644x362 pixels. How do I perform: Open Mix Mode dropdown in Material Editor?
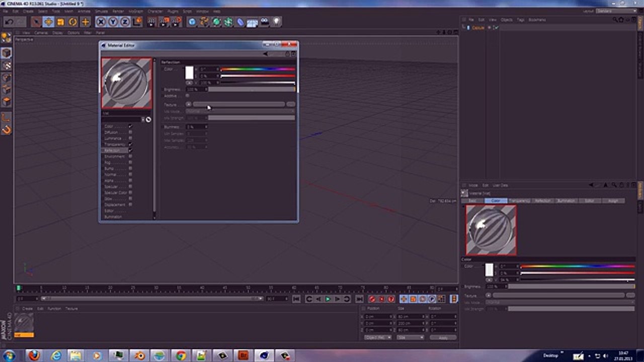click(x=240, y=111)
